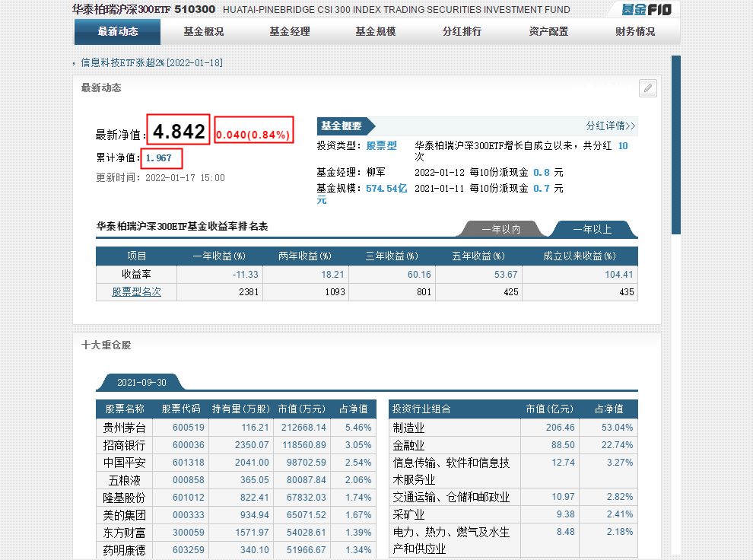Open the 基金经理 tab
753x560 pixels.
[290, 33]
